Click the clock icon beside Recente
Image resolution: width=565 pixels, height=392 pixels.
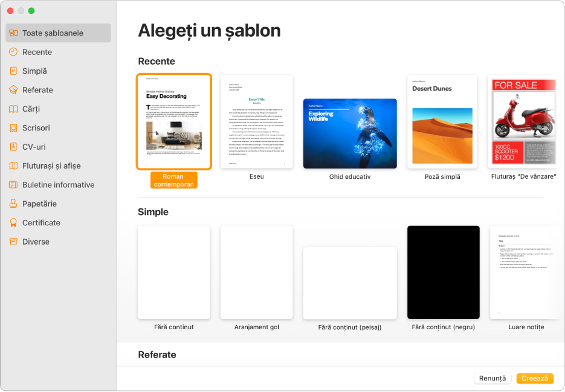click(x=13, y=52)
